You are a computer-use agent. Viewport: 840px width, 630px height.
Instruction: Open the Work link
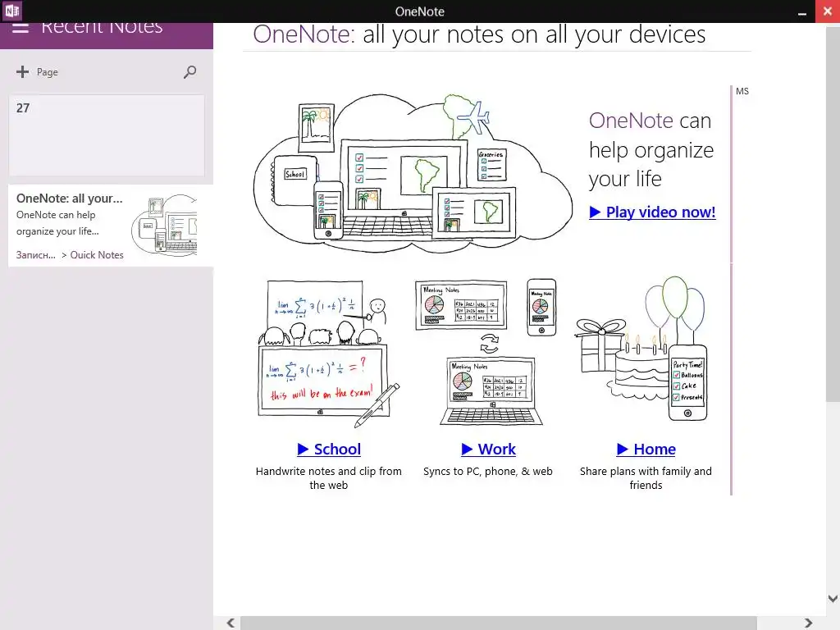489,449
